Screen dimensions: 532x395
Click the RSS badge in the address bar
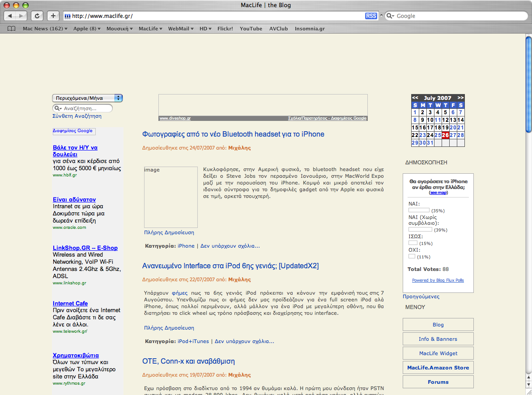click(x=371, y=16)
